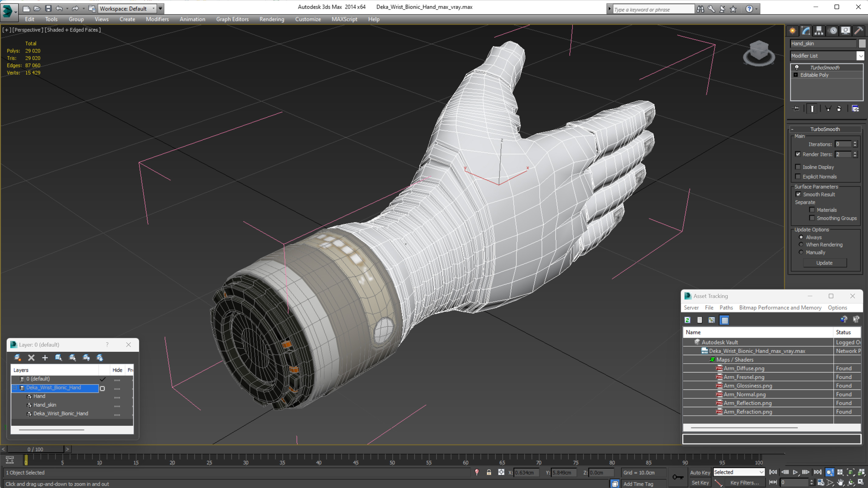Open the Display command panel tab
Screen dimensions: 868x488
[846, 31]
